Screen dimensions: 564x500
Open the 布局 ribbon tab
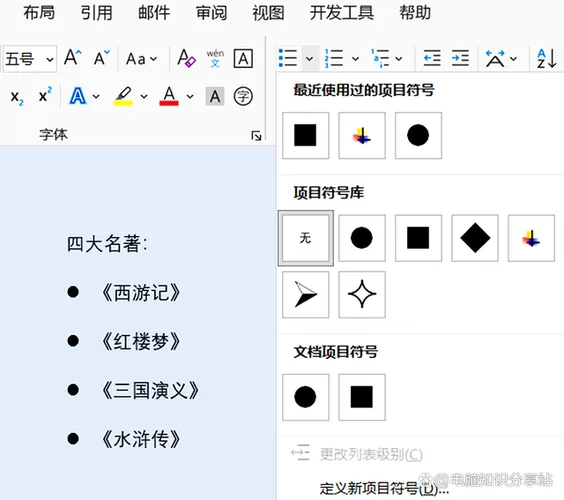[39, 13]
